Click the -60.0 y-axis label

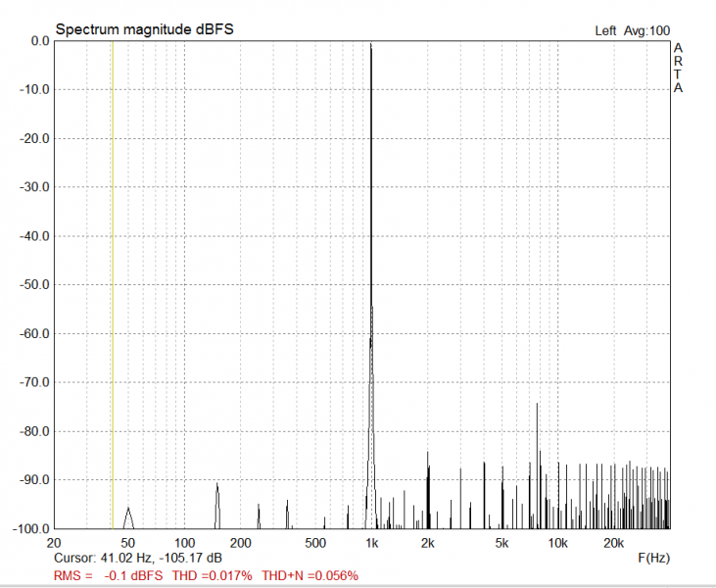(x=34, y=333)
